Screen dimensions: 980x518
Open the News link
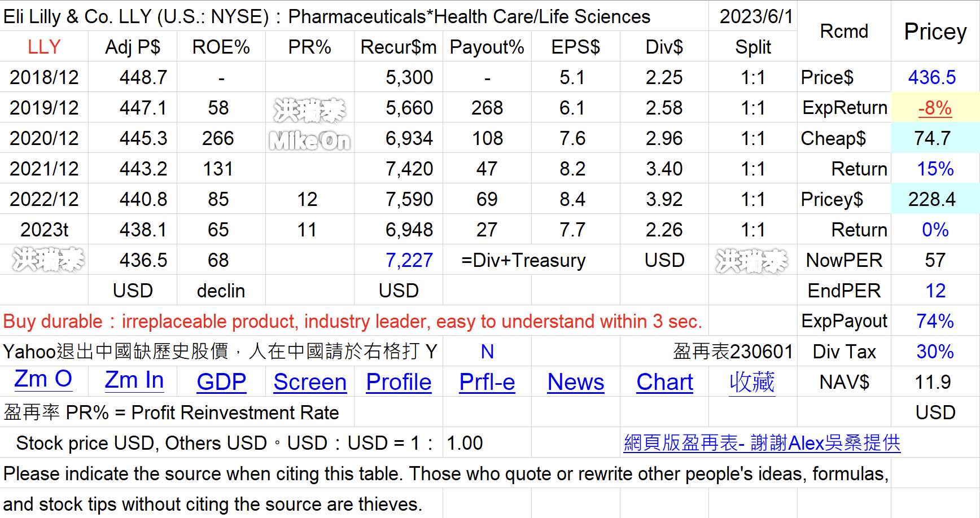pos(576,382)
